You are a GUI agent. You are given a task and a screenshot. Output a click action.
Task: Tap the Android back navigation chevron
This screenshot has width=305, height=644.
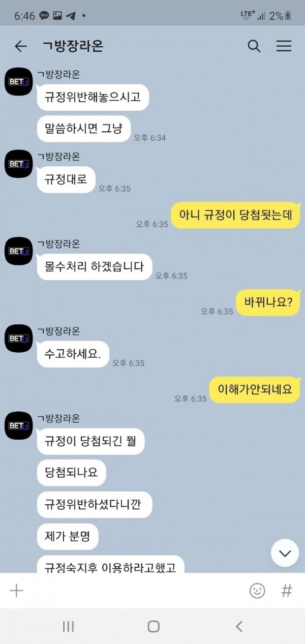click(x=239, y=626)
